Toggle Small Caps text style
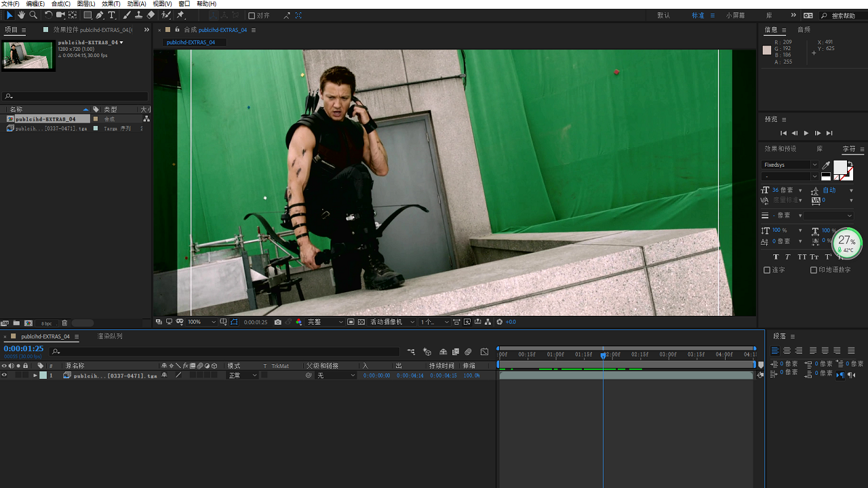 tap(814, 257)
